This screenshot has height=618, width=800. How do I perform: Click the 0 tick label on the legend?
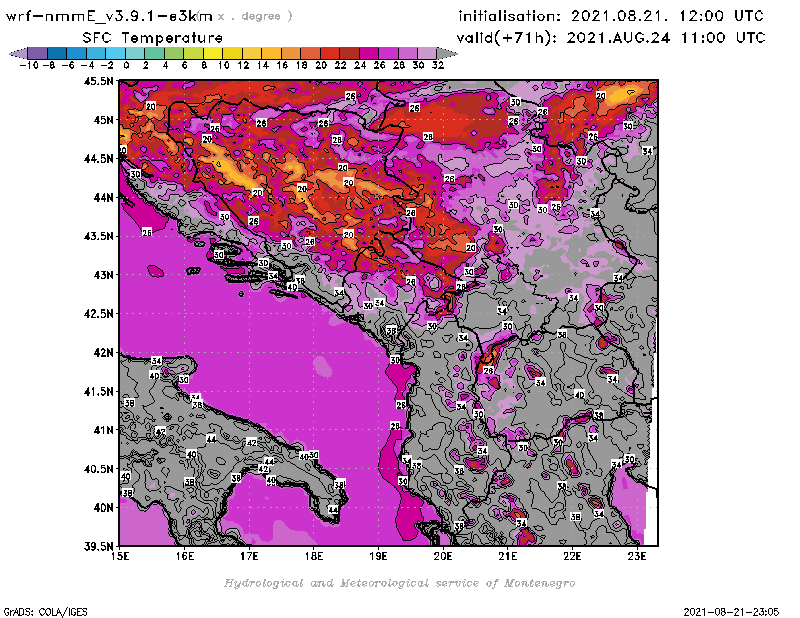(126, 65)
